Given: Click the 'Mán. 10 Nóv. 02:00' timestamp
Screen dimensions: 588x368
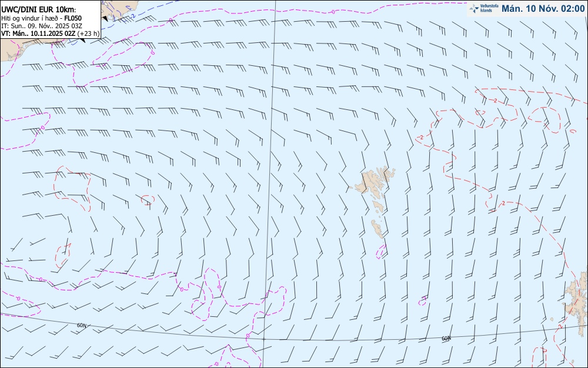Looking at the screenshot, I should (x=543, y=8).
